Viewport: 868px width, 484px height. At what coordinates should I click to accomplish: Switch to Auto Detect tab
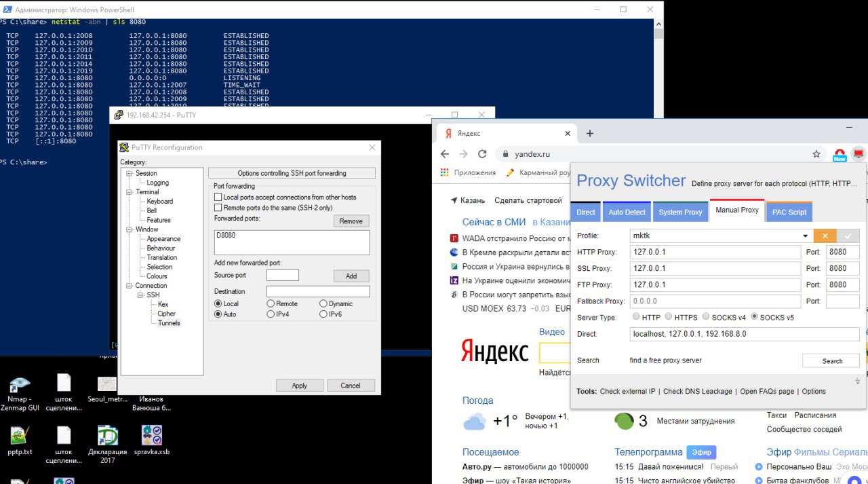[627, 212]
